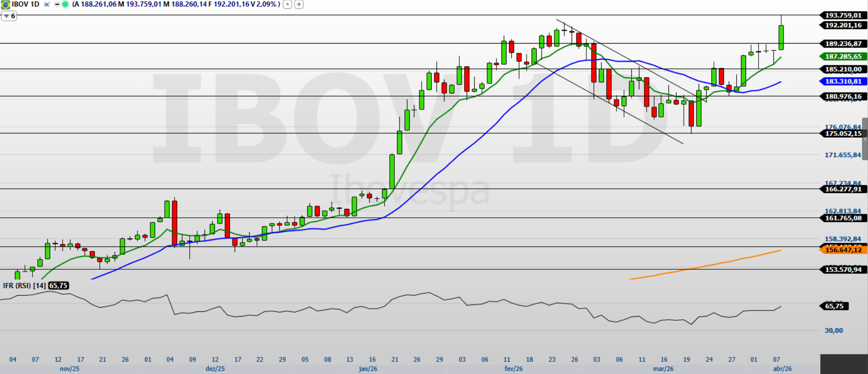Click the IFR (RSI) [14] indicator label
Image resolution: width=868 pixels, height=374 pixels.
[x=24, y=285]
